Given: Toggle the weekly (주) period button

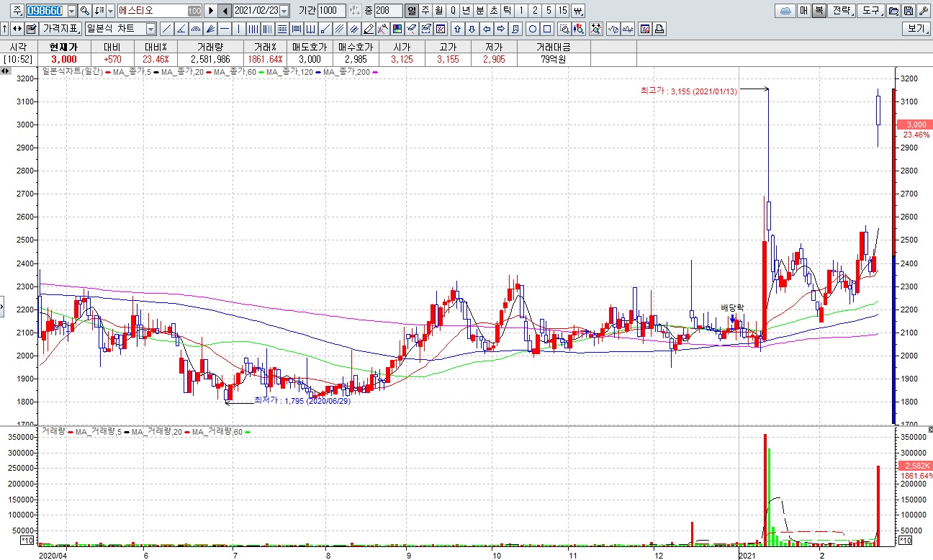Looking at the screenshot, I should (425, 11).
